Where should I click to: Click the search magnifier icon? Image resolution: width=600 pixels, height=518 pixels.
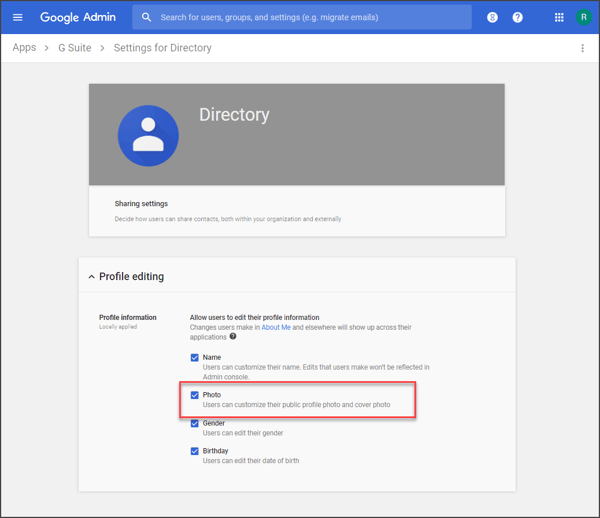click(x=146, y=17)
